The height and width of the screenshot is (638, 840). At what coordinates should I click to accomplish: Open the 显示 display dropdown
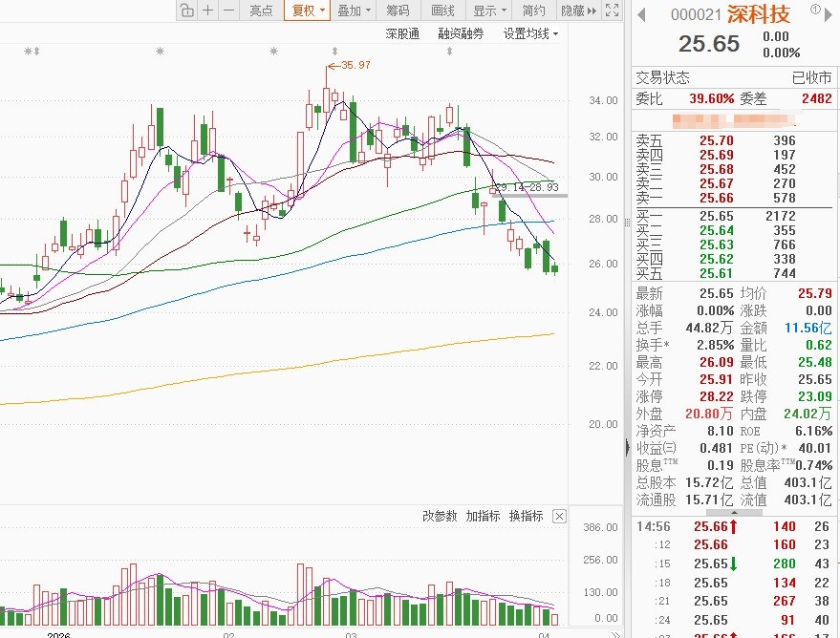coord(489,11)
